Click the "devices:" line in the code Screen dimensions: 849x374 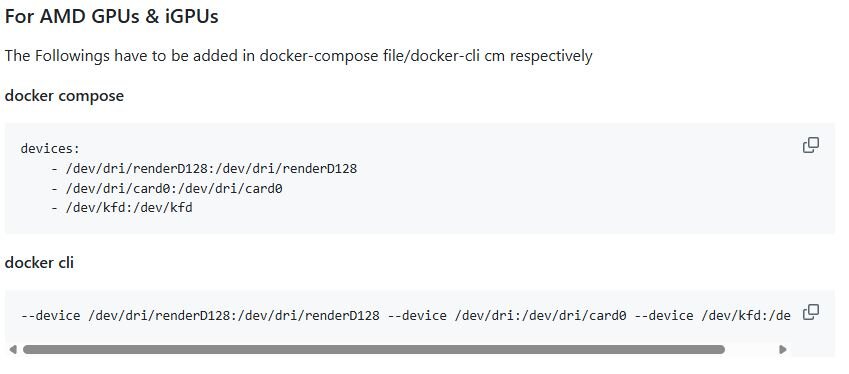point(50,148)
